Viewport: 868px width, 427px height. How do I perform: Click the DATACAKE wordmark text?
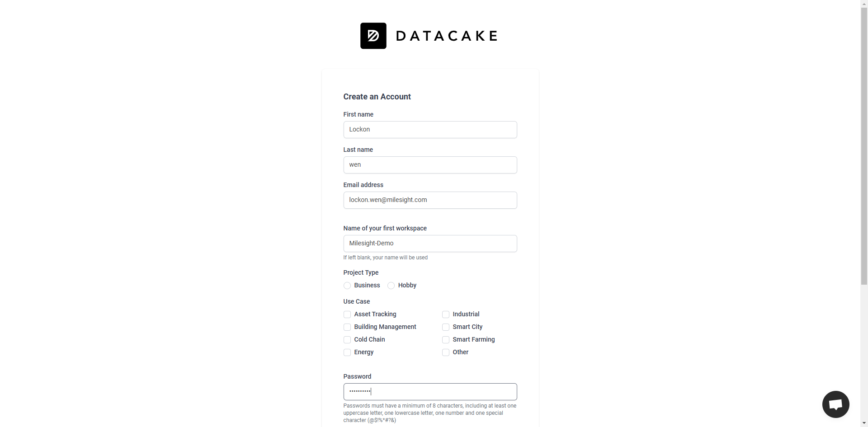pos(447,36)
